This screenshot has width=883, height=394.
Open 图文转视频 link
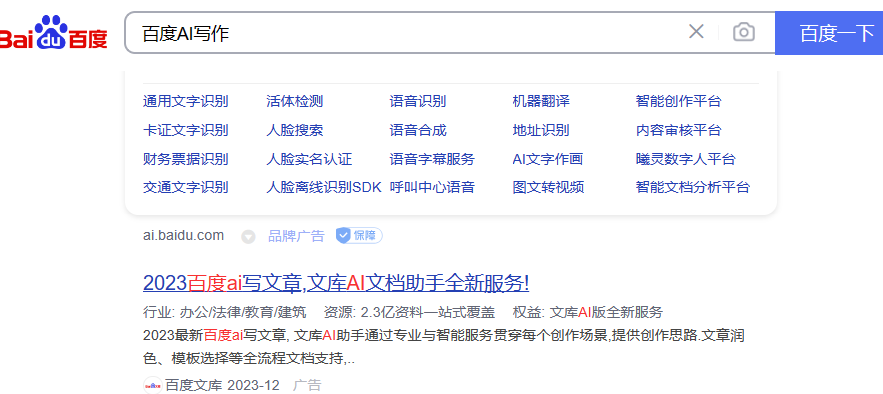[x=548, y=187]
